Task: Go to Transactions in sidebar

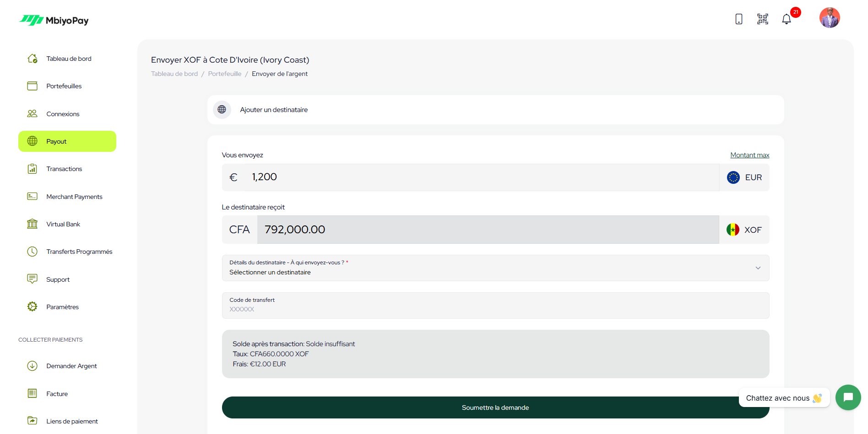Action: (x=64, y=169)
